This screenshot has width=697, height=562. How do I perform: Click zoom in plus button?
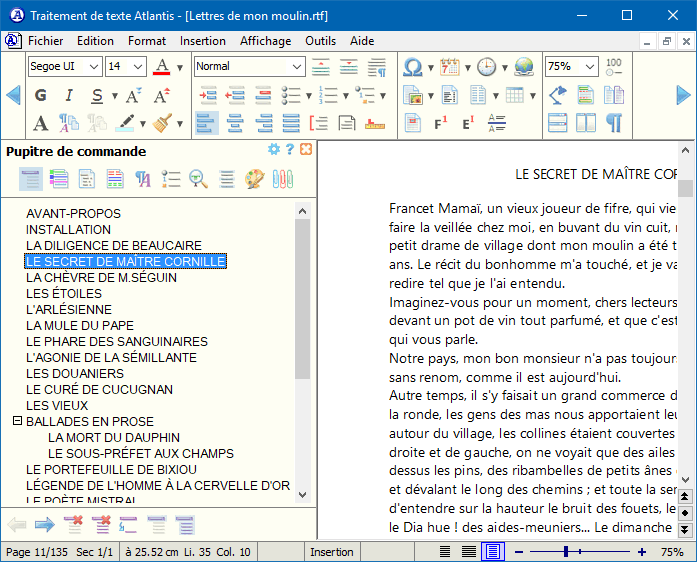pos(641,552)
